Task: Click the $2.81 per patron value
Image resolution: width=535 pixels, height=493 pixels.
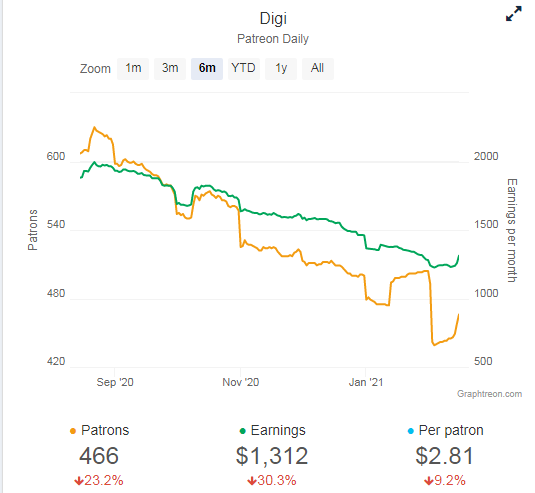Action: tap(445, 456)
